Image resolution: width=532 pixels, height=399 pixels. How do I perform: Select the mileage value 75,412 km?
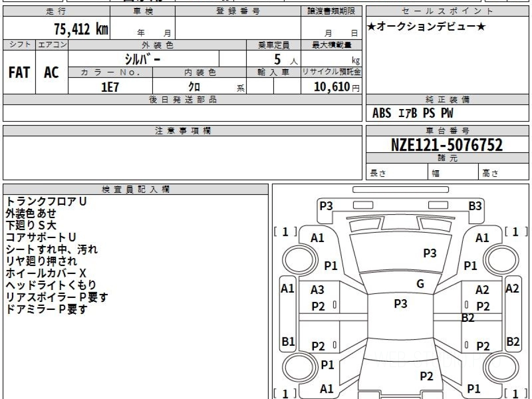pos(81,29)
